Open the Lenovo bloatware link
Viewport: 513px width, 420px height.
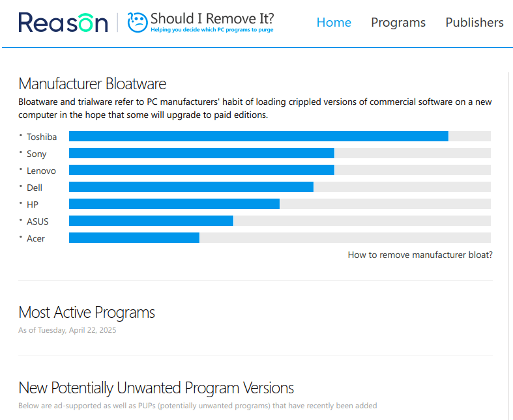coord(41,171)
